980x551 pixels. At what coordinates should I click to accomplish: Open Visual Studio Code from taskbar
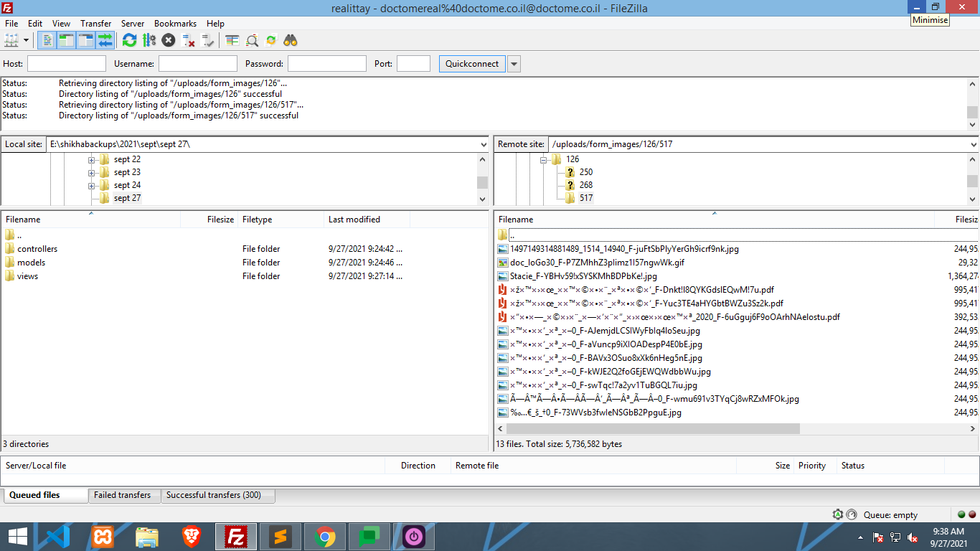tap(57, 537)
